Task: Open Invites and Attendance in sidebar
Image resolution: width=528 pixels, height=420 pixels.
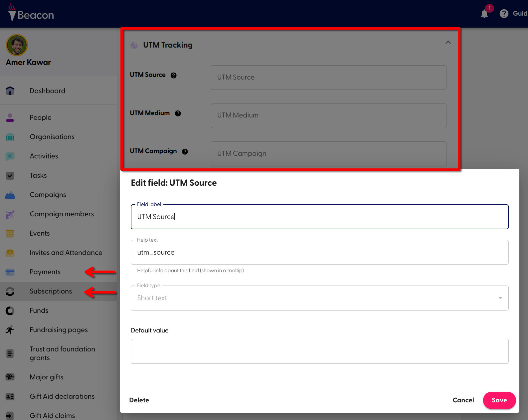Action: [66, 253]
